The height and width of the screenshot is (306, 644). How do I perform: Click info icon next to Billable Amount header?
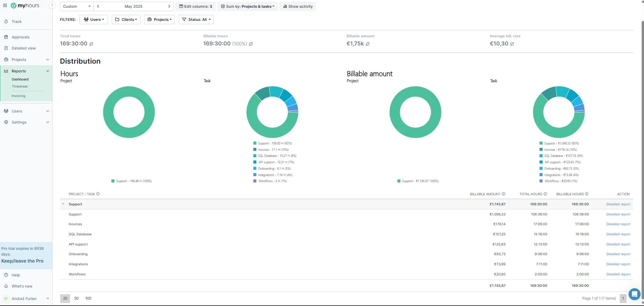click(x=504, y=194)
